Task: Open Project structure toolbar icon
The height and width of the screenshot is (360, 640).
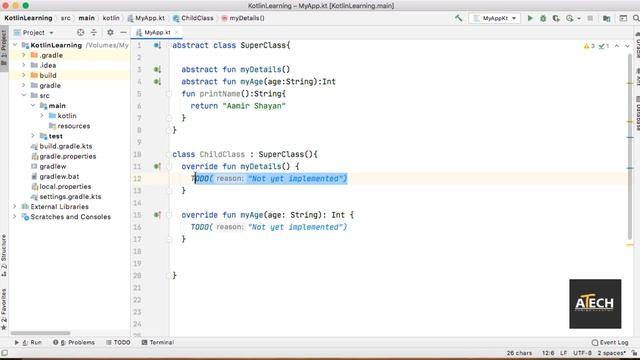Action: (607, 18)
